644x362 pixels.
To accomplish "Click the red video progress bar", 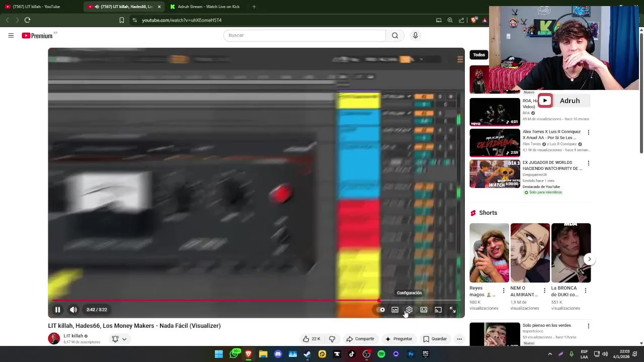I will [215, 300].
